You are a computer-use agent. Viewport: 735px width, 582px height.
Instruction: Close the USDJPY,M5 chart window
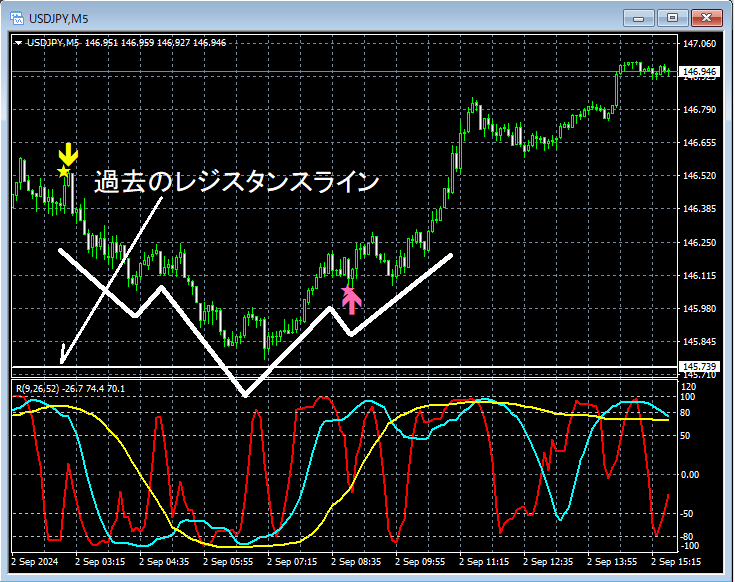click(706, 18)
